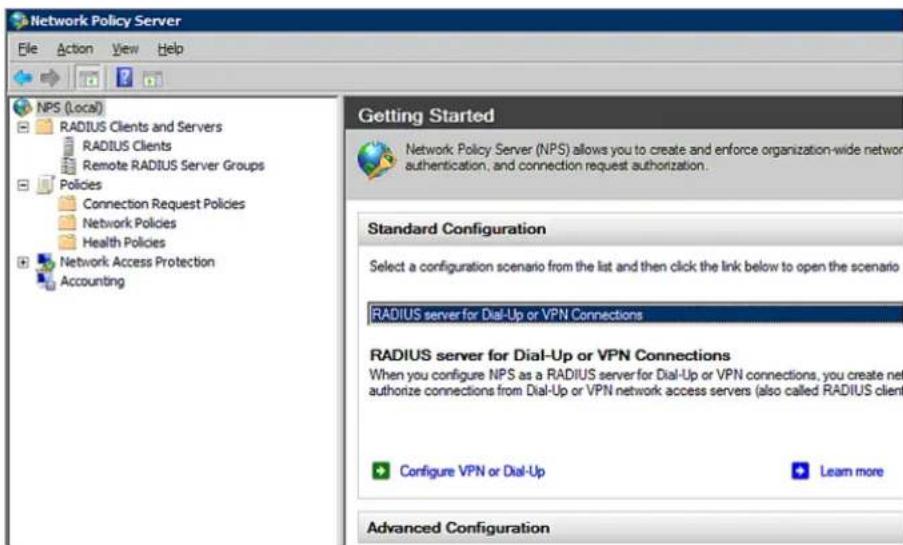Click the bold RADIUS server for Dial-Up heading

coord(550,355)
